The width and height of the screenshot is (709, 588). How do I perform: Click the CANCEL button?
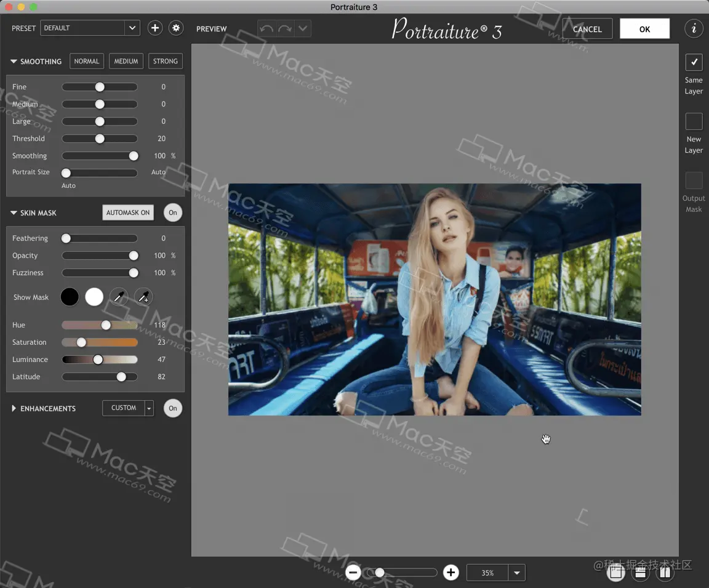point(587,28)
